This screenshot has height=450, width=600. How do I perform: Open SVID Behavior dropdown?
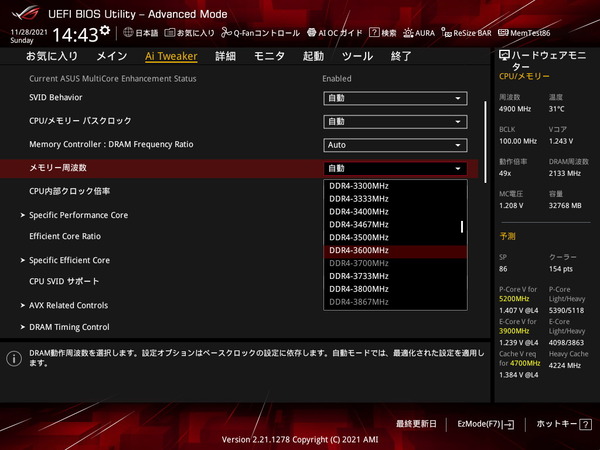pyautogui.click(x=395, y=98)
